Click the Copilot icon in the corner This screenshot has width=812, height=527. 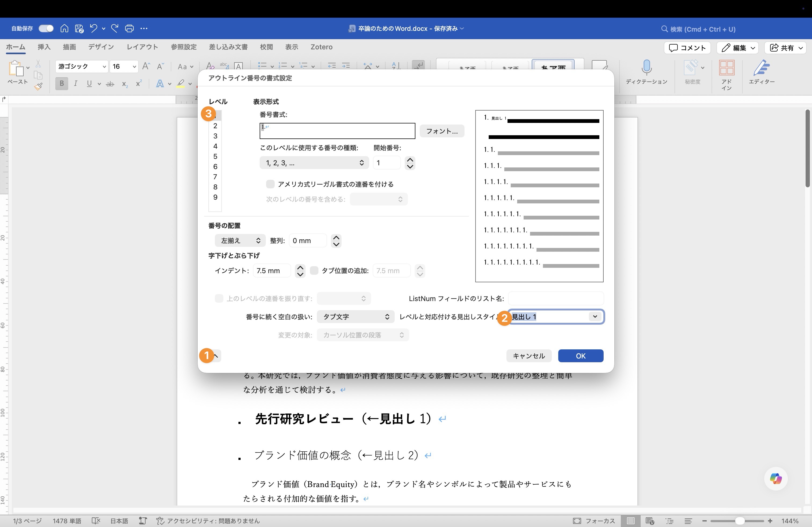click(x=775, y=479)
